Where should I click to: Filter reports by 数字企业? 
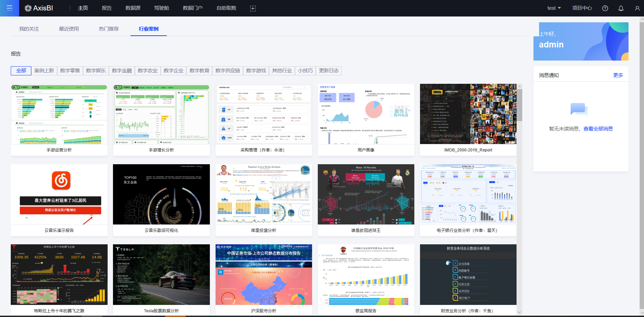(174, 71)
